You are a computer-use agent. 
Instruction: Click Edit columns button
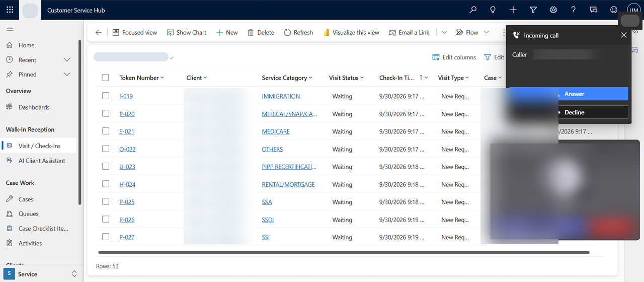tap(454, 57)
